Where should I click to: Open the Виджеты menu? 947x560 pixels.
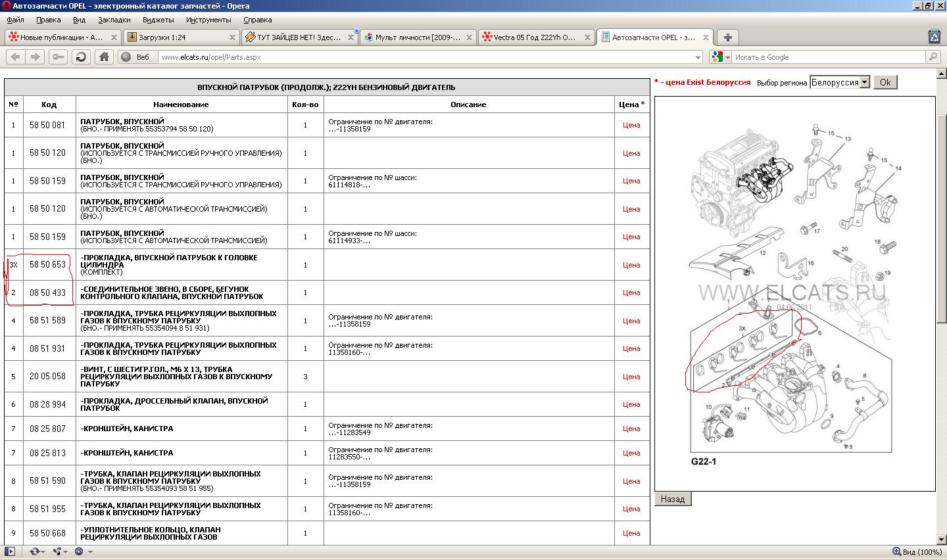coord(158,20)
